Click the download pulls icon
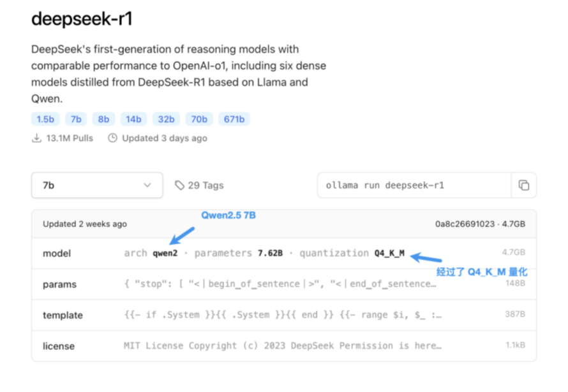This screenshot has height=392, width=568. [x=36, y=138]
